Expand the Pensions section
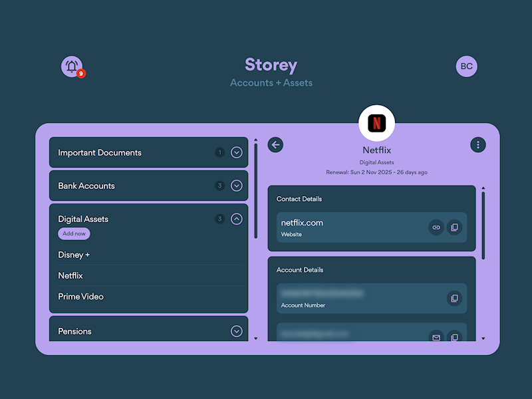 click(x=235, y=331)
